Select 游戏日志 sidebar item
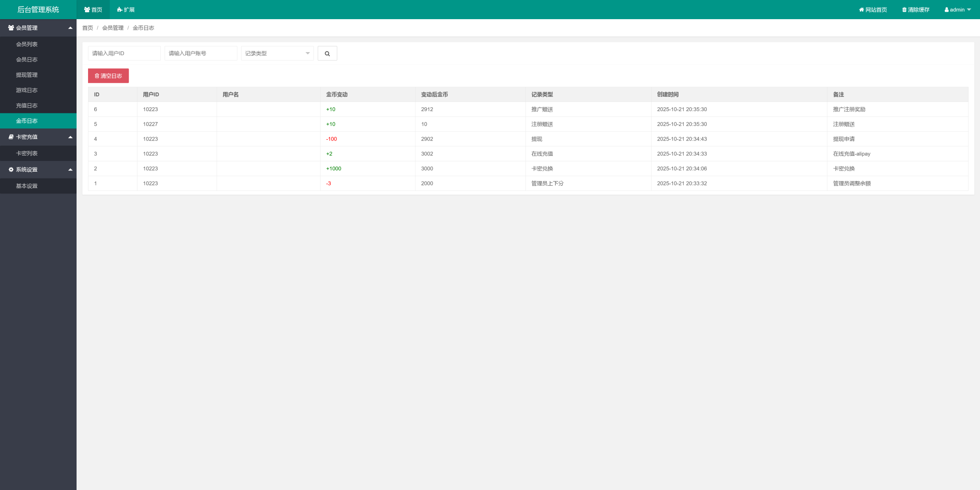 point(27,90)
